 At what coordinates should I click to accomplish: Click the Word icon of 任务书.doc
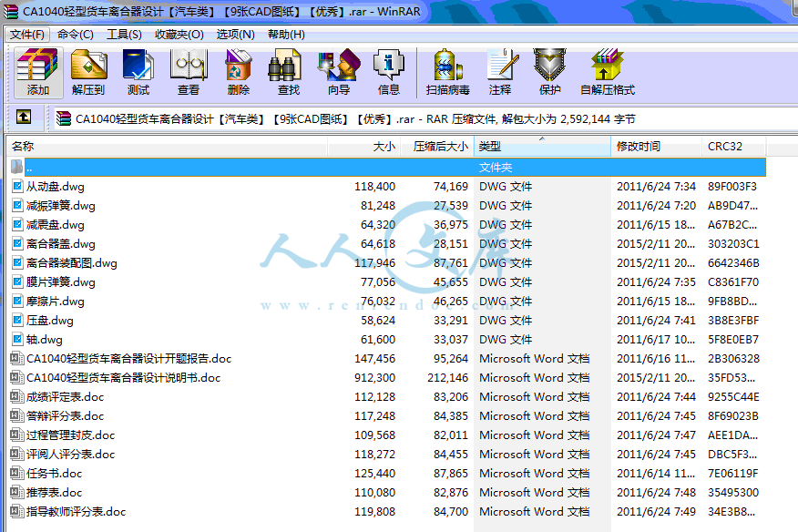[16, 473]
